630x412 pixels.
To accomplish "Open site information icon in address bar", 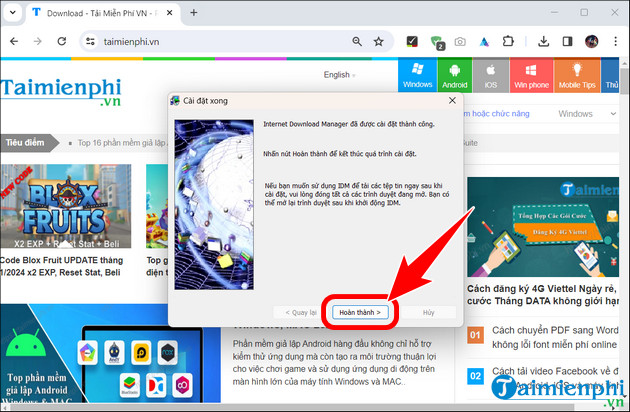I will click(x=90, y=41).
